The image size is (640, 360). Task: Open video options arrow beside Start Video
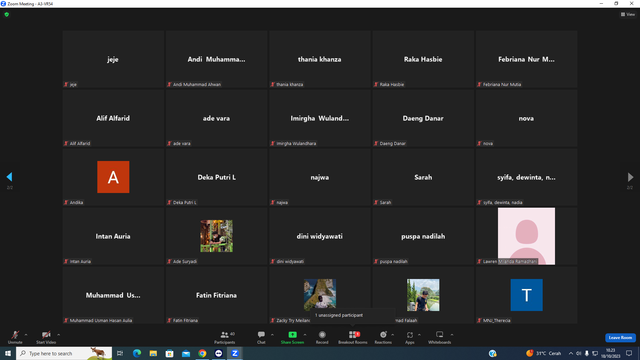[59, 335]
